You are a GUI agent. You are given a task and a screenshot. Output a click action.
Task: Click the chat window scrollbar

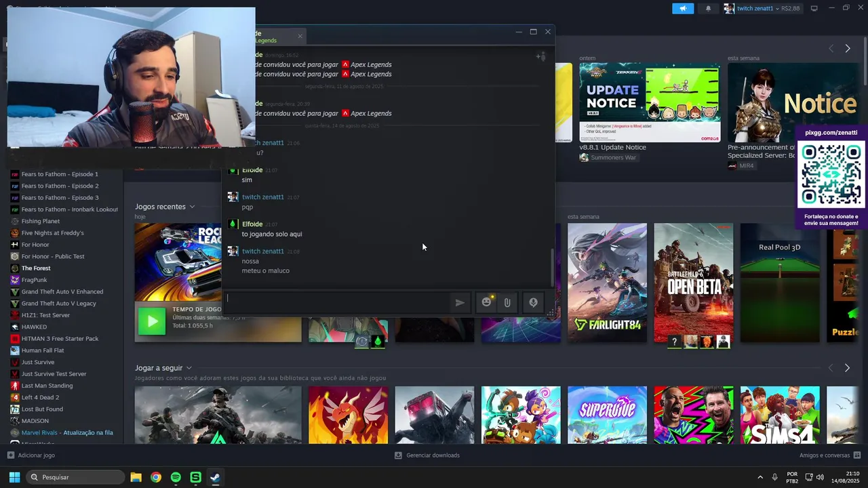(x=551, y=266)
